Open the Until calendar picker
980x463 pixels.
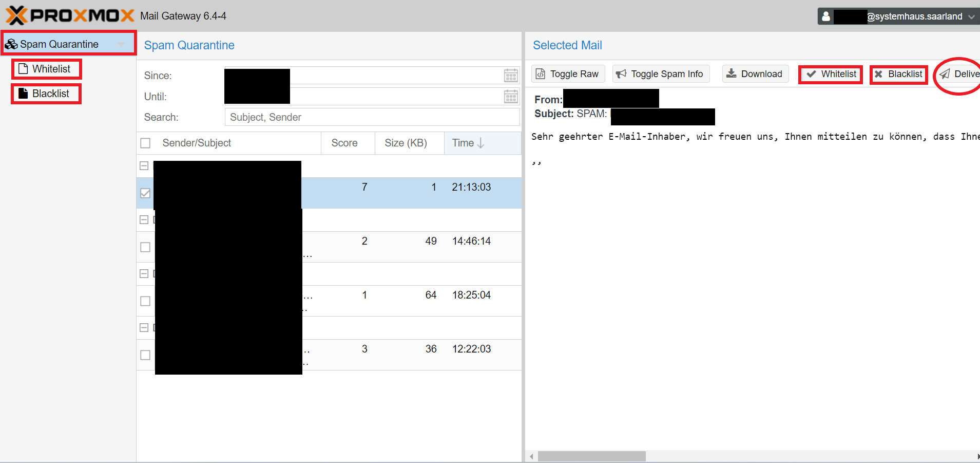click(511, 96)
